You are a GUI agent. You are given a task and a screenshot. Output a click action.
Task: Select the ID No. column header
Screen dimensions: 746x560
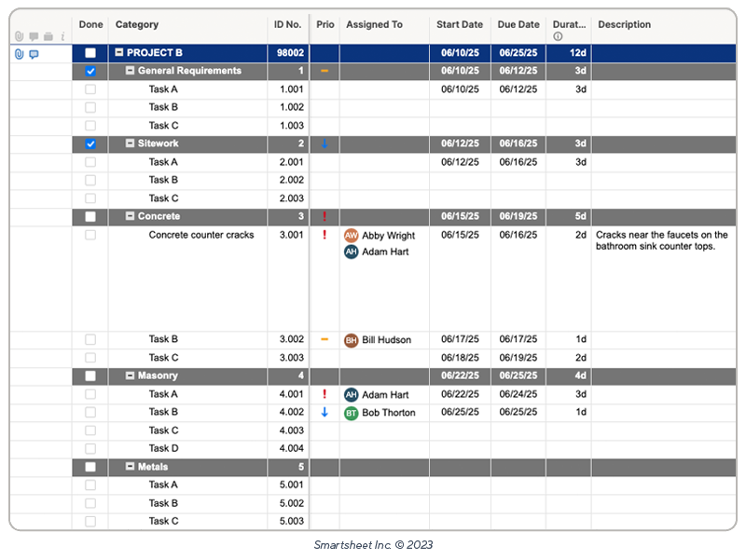click(x=289, y=24)
